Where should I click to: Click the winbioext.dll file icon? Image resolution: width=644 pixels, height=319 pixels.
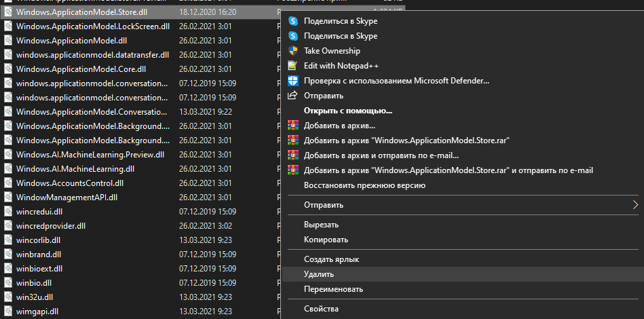pyautogui.click(x=7, y=269)
